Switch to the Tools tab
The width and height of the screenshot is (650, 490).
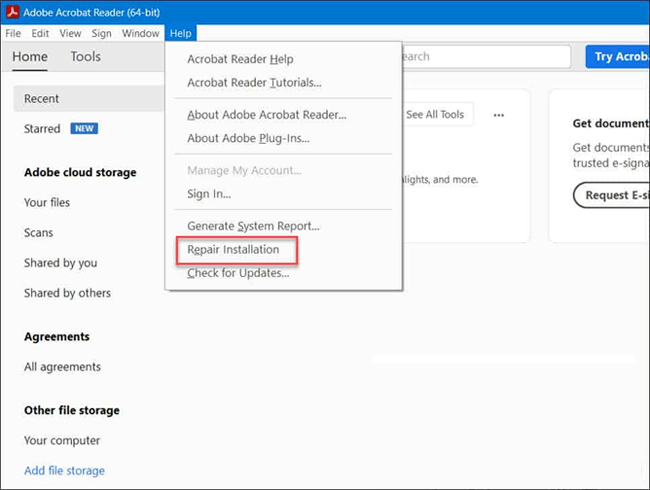85,57
